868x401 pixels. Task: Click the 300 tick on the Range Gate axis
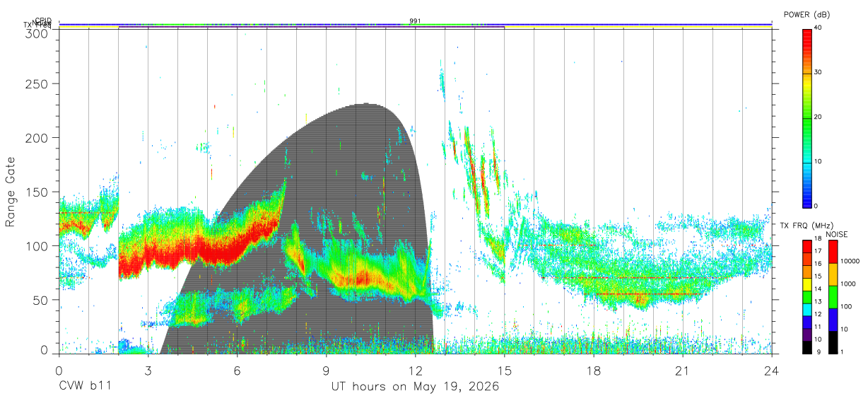pyautogui.click(x=37, y=33)
